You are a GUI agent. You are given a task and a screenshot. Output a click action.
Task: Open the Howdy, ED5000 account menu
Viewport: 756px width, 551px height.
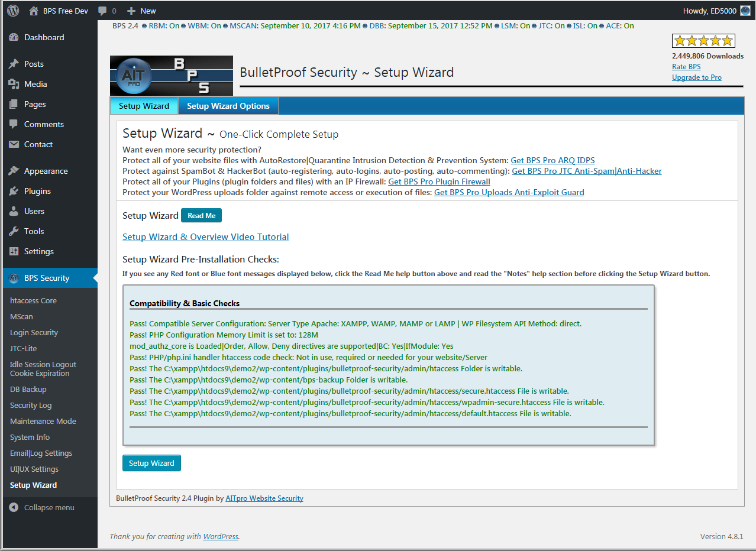pos(709,11)
